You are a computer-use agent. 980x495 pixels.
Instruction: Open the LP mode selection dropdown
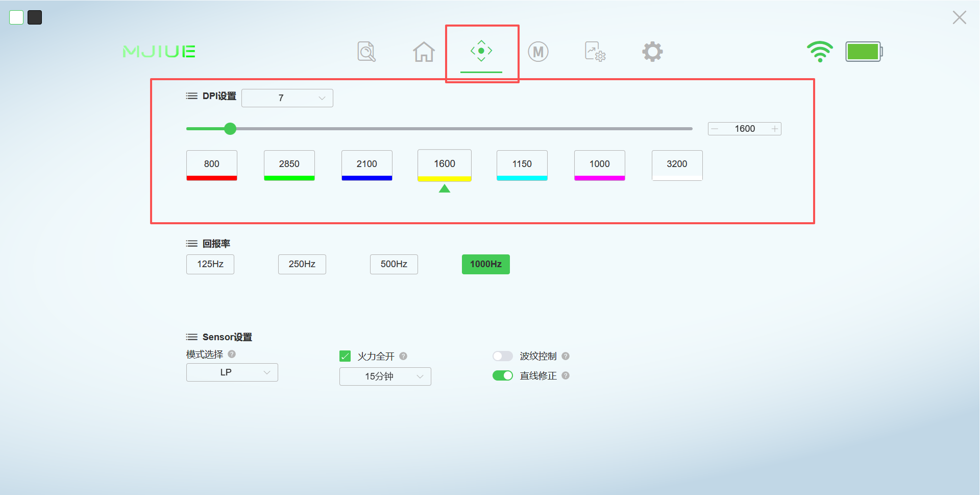click(232, 372)
